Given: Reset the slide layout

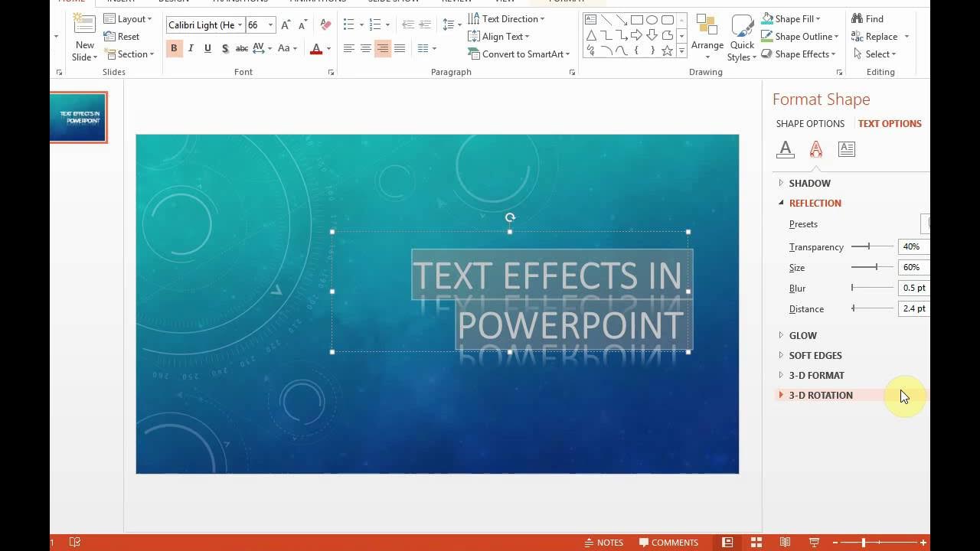Looking at the screenshot, I should tap(122, 37).
